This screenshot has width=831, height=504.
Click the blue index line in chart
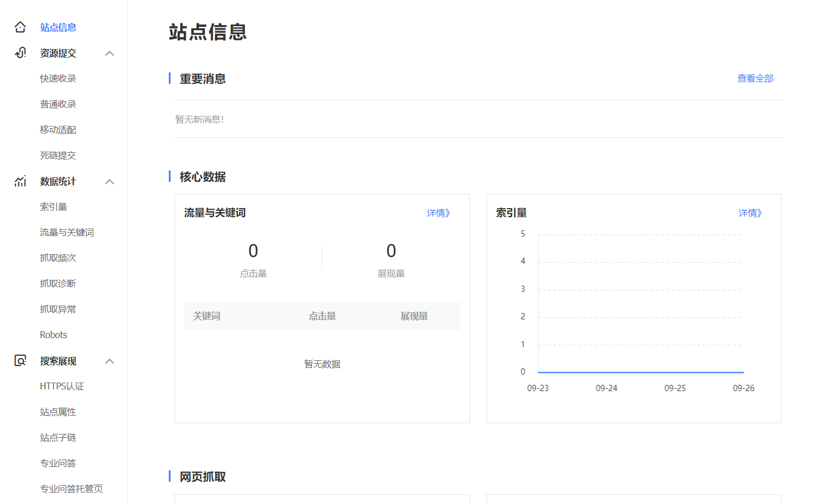pyautogui.click(x=641, y=372)
